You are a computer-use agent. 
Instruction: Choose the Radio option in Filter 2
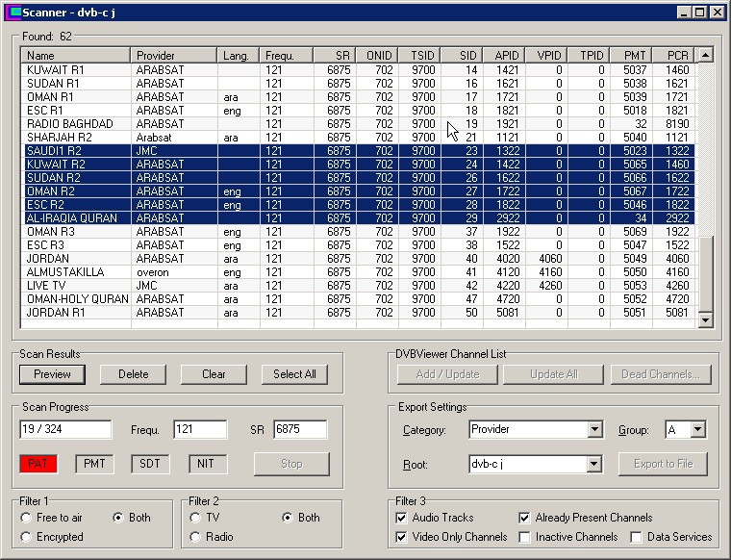click(x=196, y=537)
